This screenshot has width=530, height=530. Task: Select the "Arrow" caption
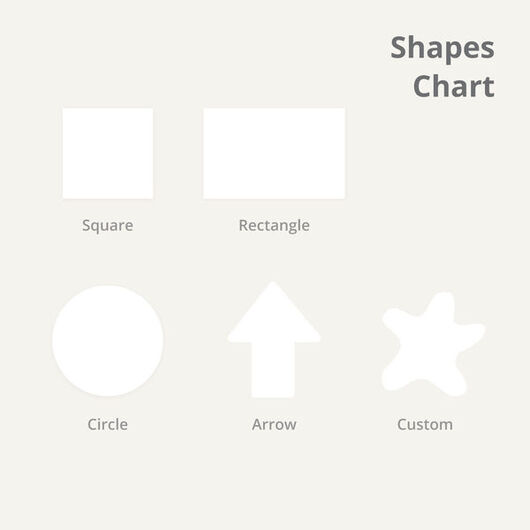pyautogui.click(x=274, y=425)
